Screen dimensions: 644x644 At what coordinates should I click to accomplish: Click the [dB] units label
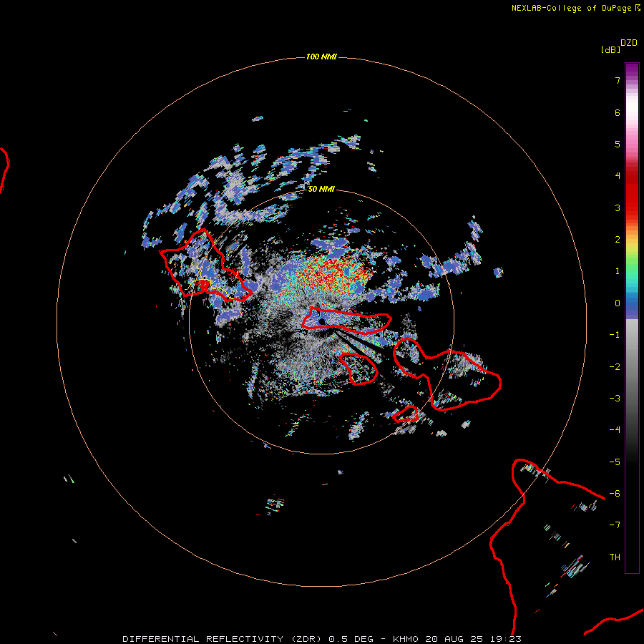610,49
